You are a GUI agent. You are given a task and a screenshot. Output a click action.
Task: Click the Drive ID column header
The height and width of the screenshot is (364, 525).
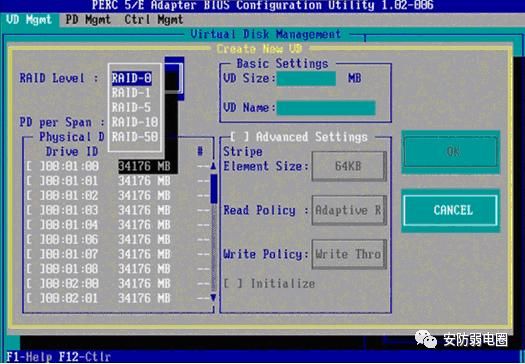click(x=72, y=152)
